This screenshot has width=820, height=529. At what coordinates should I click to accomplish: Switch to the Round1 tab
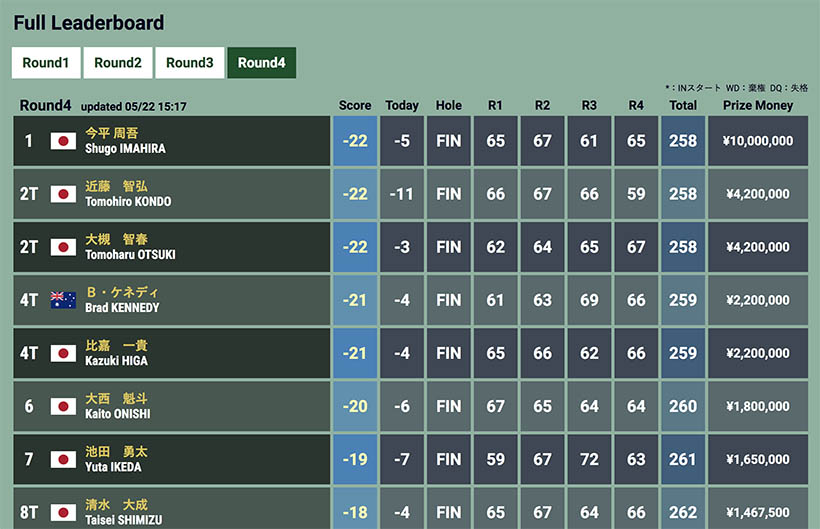(45, 62)
